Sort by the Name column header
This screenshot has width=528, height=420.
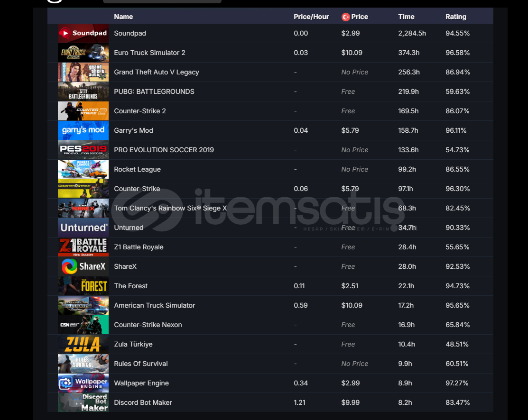click(x=123, y=17)
